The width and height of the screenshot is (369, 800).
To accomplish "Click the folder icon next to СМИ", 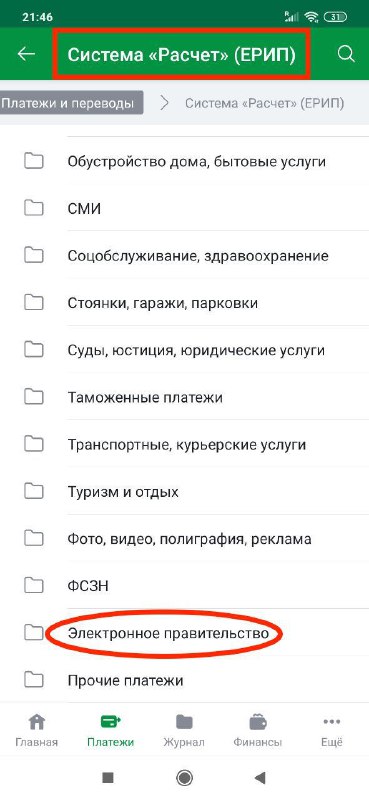I will coord(34,208).
